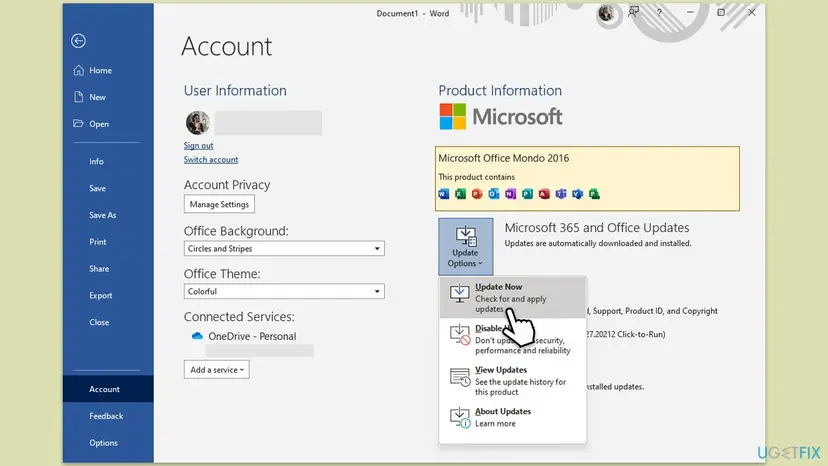Expand the Add a service dropdown

[217, 369]
